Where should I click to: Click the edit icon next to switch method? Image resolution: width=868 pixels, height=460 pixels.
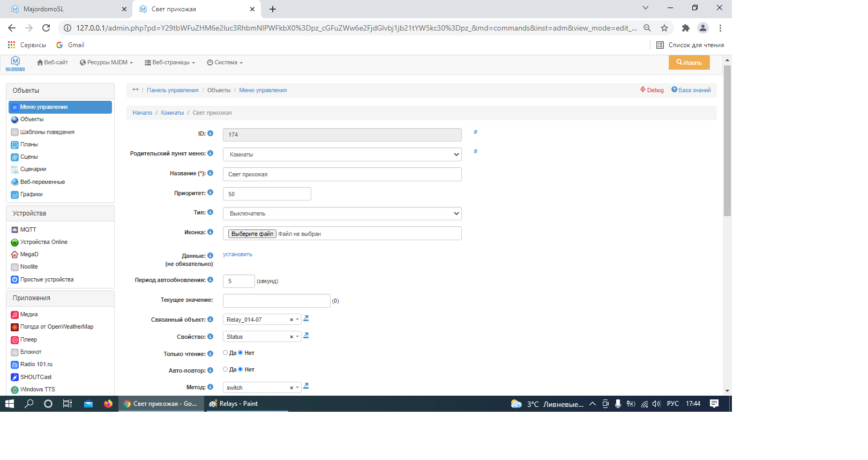pos(306,386)
